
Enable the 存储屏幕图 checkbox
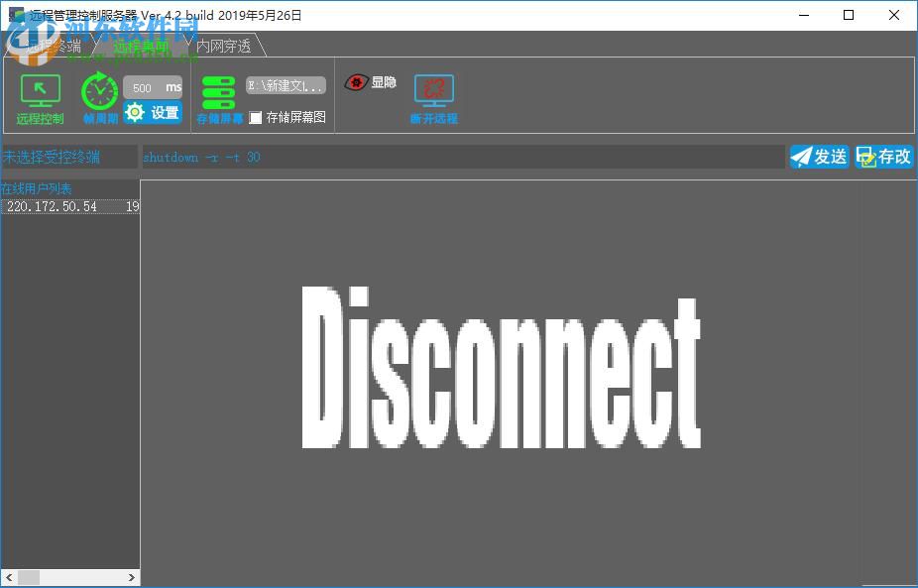point(255,118)
